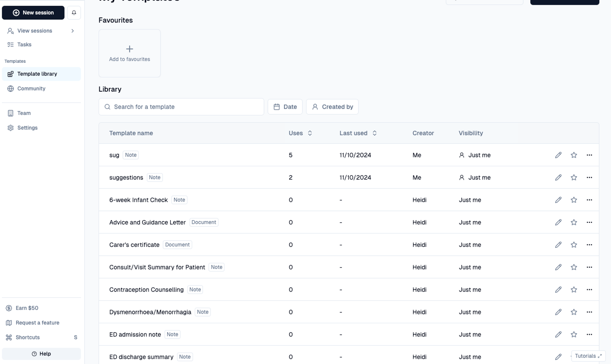The width and height of the screenshot is (611, 364).
Task: Click the Add to favourites card
Action: (x=129, y=53)
